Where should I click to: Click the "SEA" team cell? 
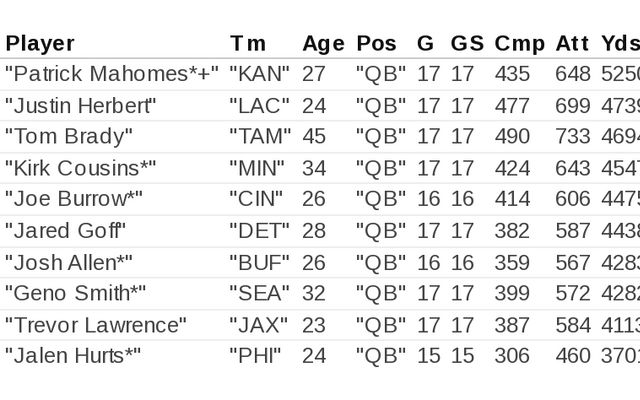click(x=258, y=293)
